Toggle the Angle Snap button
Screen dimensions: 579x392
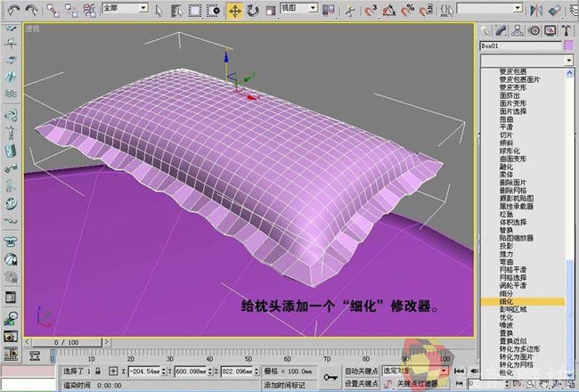[389, 11]
